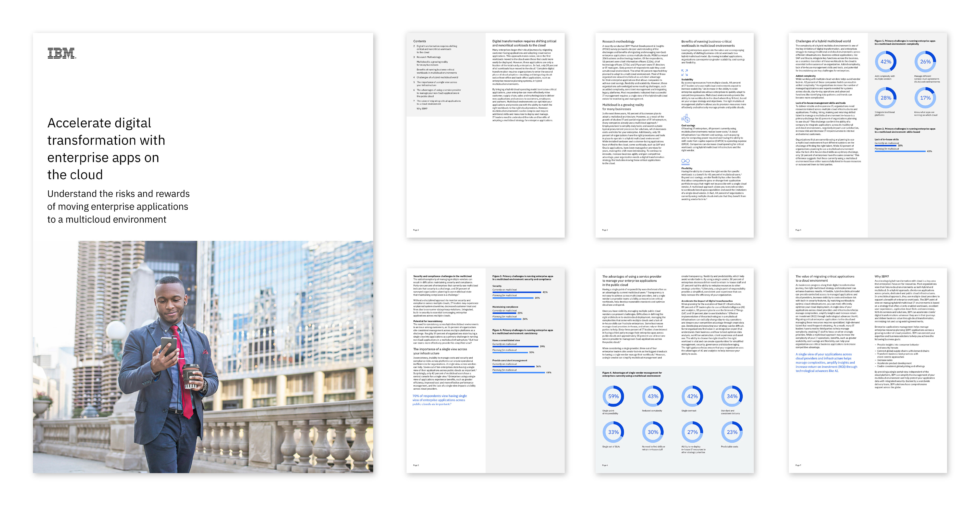Click 'Digital transformation requires shifting critical' heading
Screen dimensions: 980x506
(524, 43)
